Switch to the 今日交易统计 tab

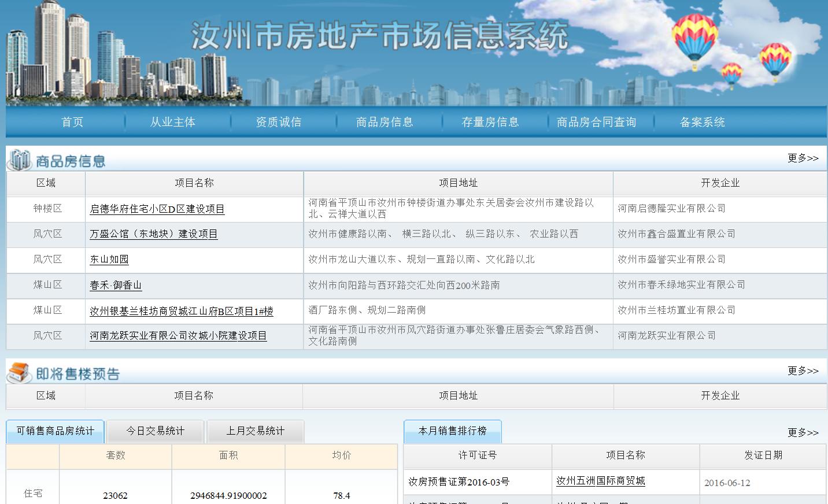154,431
